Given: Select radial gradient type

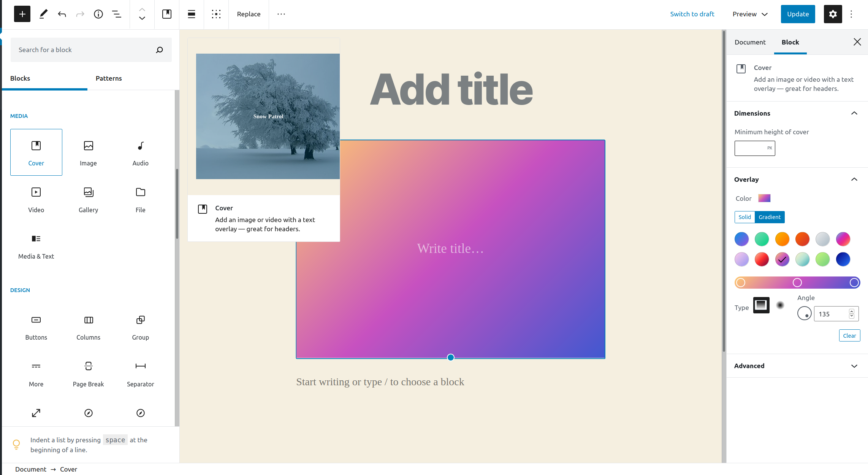Looking at the screenshot, I should pos(780,305).
